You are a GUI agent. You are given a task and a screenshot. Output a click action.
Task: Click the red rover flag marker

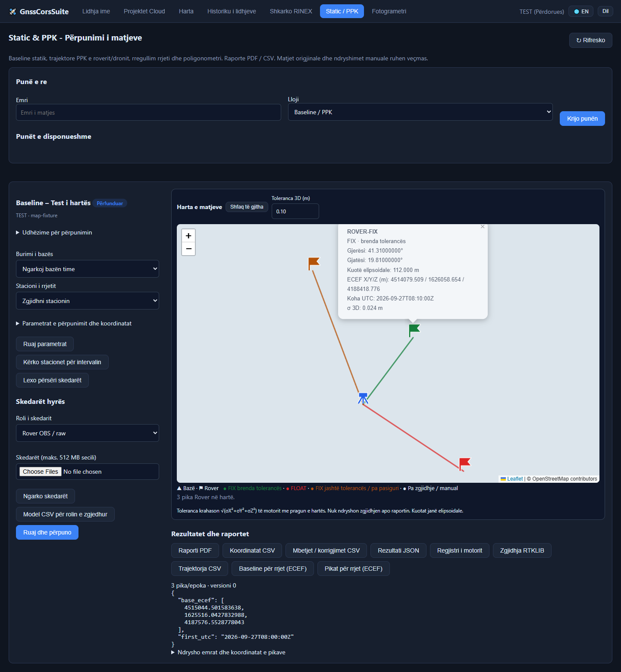click(464, 464)
